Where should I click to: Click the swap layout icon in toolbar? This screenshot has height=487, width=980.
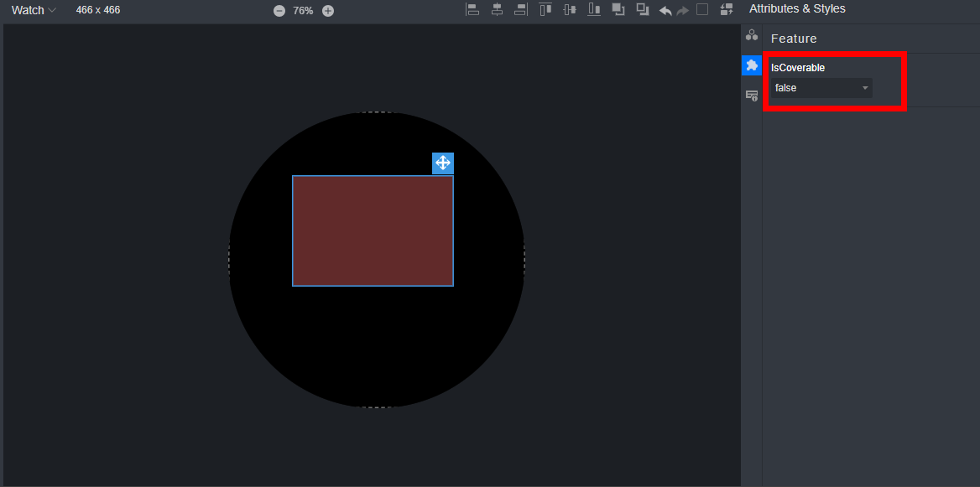coord(727,10)
